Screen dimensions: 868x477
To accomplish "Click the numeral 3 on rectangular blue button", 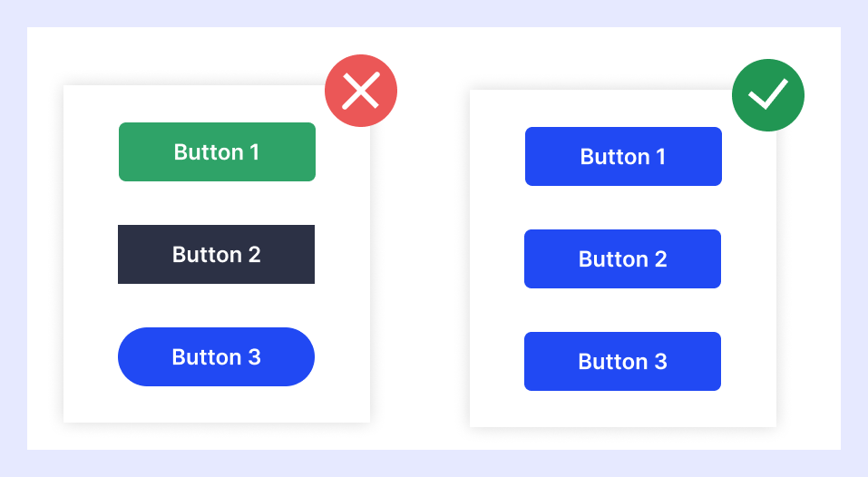I will pyautogui.click(x=660, y=361).
